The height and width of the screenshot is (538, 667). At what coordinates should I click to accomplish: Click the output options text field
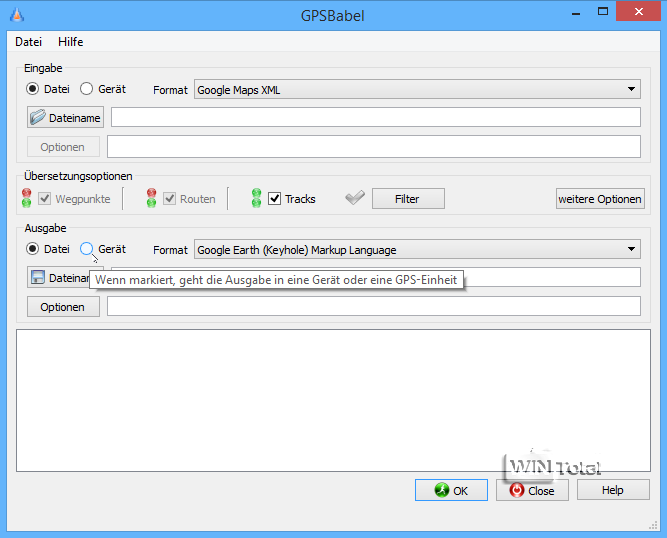pyautogui.click(x=373, y=306)
